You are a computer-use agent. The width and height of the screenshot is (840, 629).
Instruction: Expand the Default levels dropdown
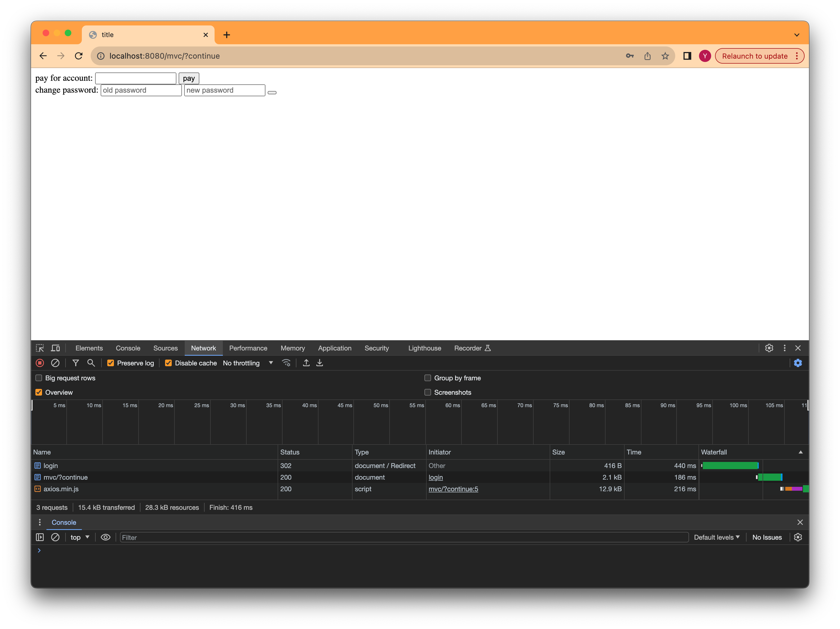[716, 537]
